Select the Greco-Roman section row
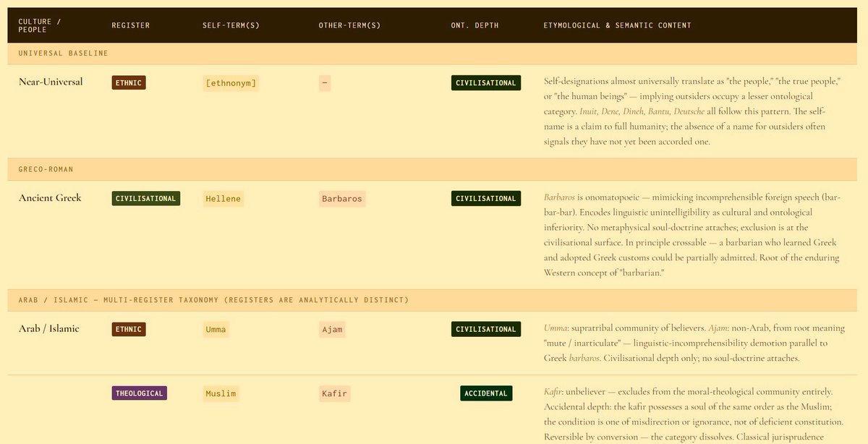The image size is (868, 444). point(433,169)
